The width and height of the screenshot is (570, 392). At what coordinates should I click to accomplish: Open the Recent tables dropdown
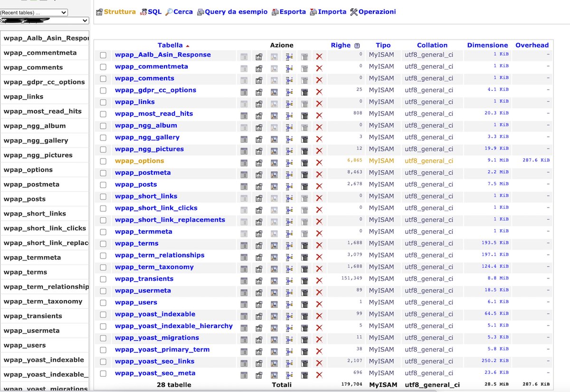(x=34, y=12)
